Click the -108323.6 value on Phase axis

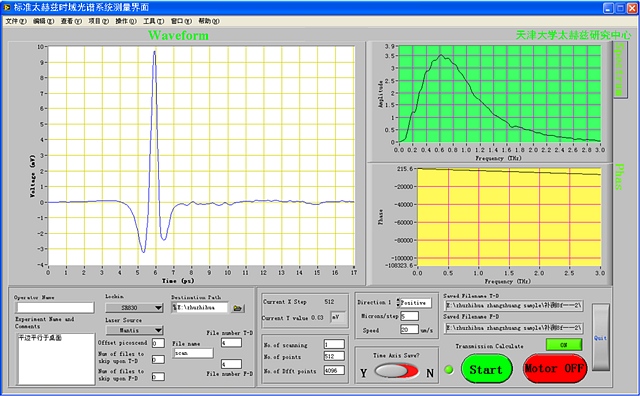coord(400,266)
